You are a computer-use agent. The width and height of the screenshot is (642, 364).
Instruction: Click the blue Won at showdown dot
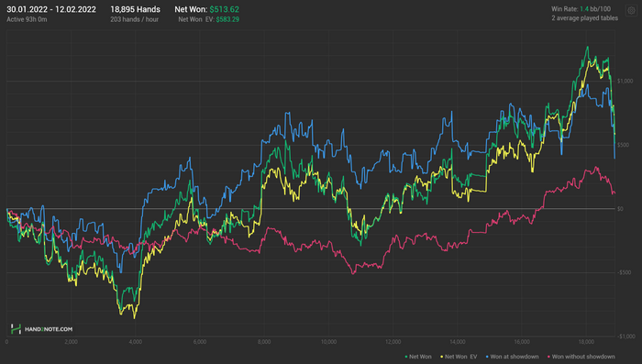(x=487, y=357)
